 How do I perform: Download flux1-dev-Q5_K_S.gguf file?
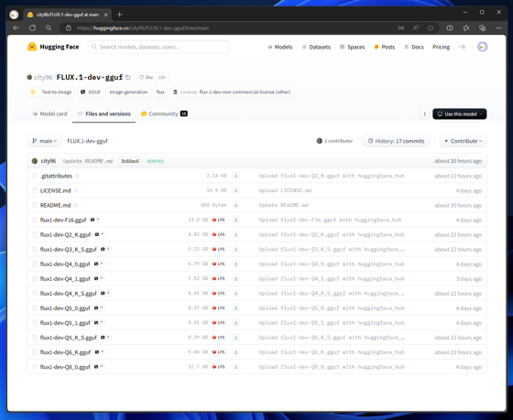coord(236,338)
